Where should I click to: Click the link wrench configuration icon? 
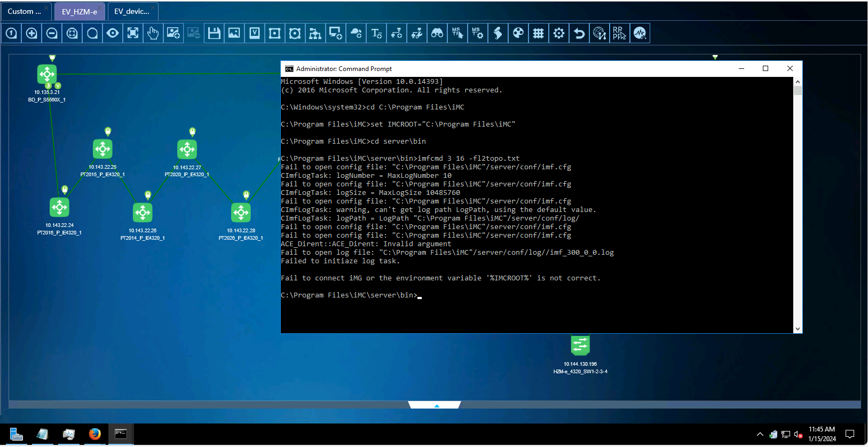(x=417, y=33)
